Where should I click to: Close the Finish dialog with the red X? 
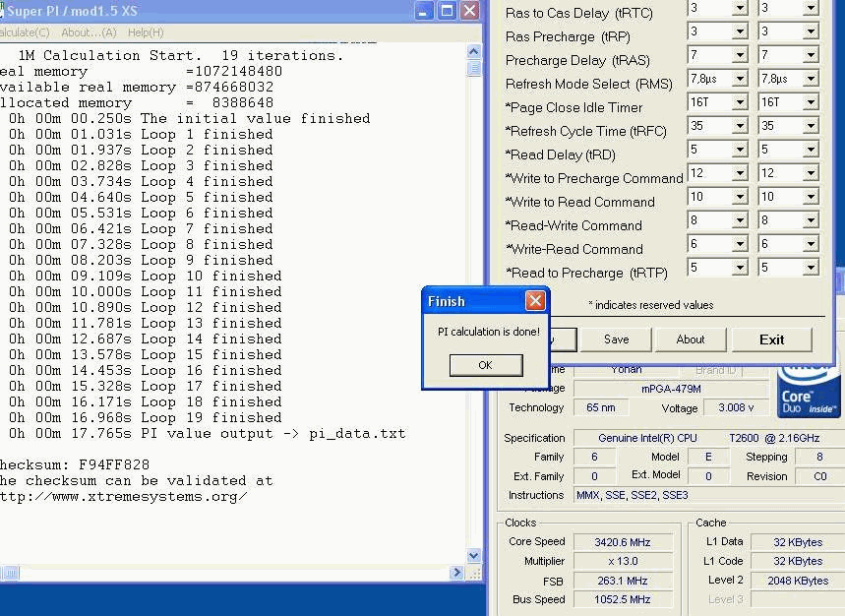tap(535, 300)
